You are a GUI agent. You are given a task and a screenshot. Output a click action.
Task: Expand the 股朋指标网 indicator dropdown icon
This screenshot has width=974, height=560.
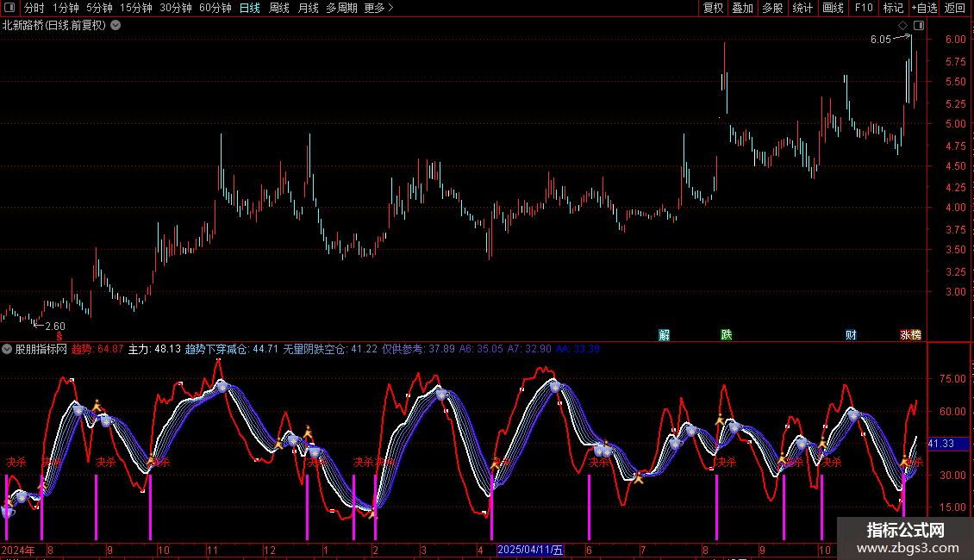click(7, 349)
